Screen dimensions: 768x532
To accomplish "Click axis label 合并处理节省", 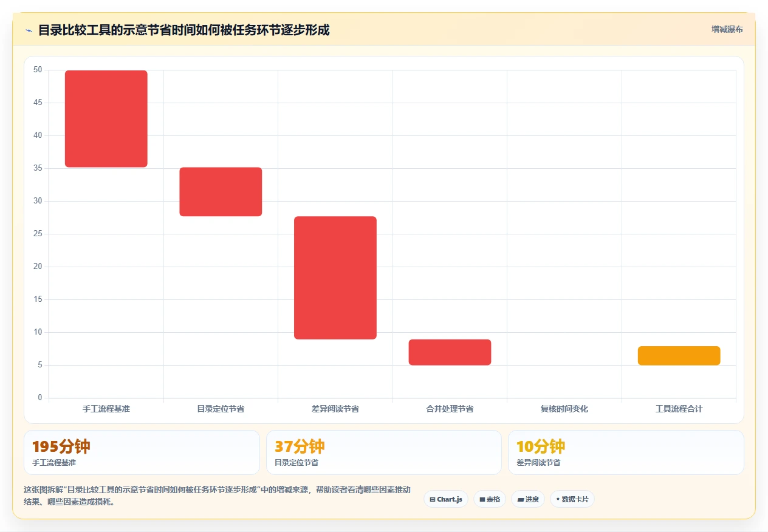I will tap(450, 409).
